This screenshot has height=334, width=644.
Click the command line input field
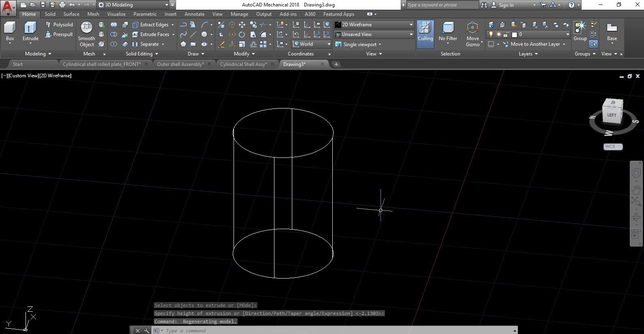coord(324,330)
